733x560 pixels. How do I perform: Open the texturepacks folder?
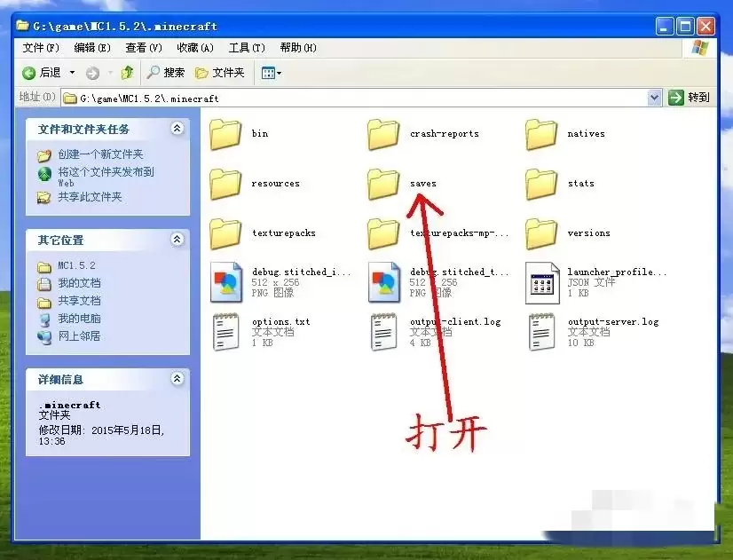pyautogui.click(x=225, y=232)
